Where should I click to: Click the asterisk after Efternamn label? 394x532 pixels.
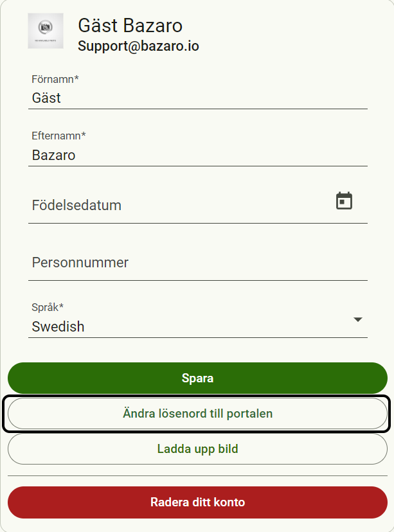pos(84,136)
